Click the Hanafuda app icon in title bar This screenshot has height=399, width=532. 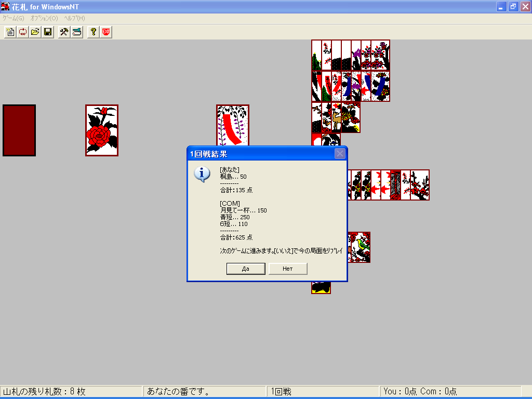pyautogui.click(x=5, y=6)
